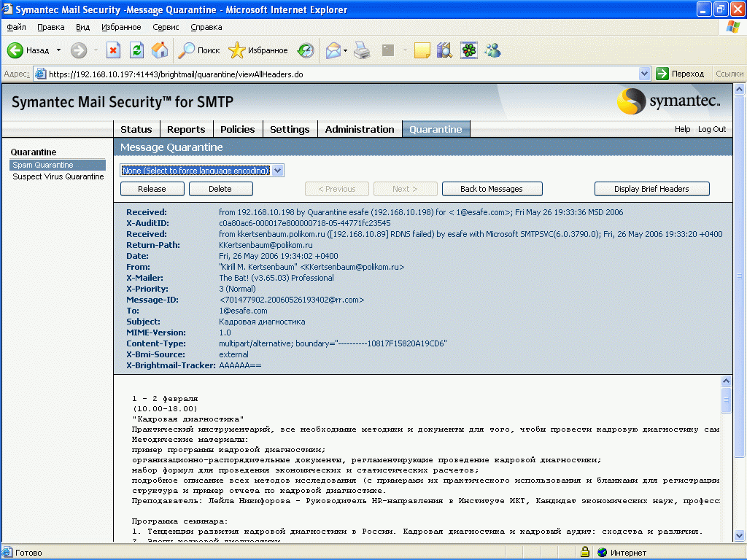The height and width of the screenshot is (560, 747).
Task: Open the address bar URL dropdown
Action: tap(644, 74)
